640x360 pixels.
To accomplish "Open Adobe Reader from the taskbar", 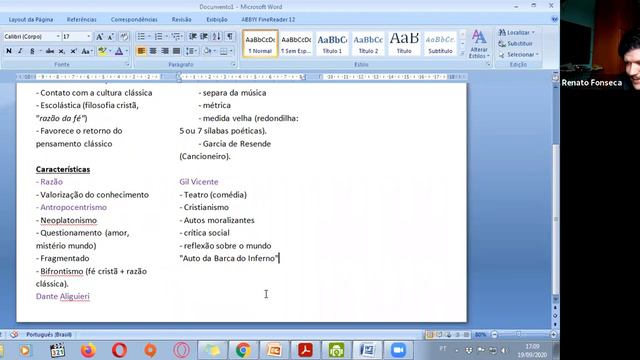I will tap(305, 350).
